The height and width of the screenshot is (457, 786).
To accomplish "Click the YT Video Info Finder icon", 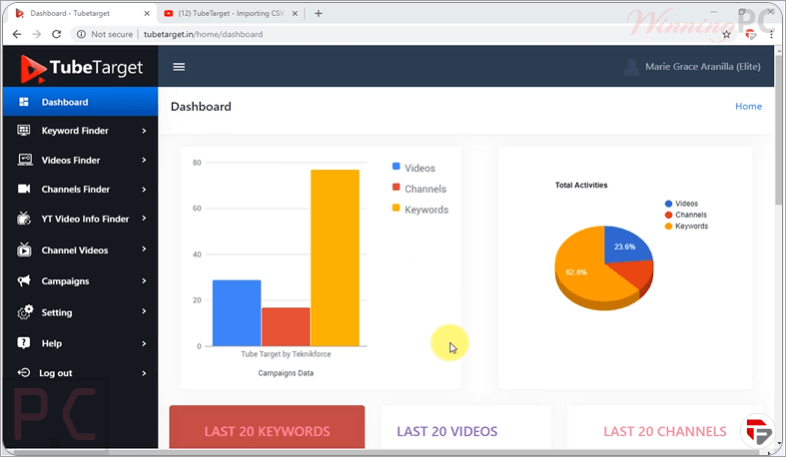I will click(24, 218).
